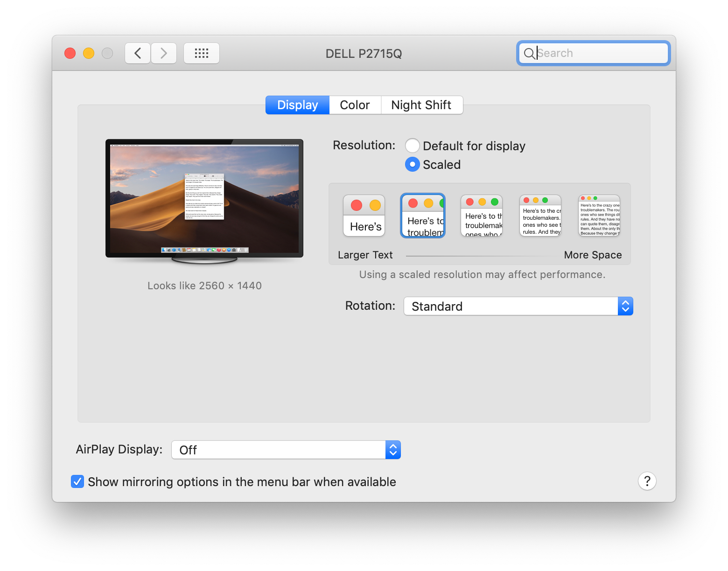The width and height of the screenshot is (728, 571).
Task: Close the window with the red button
Action: [x=70, y=53]
